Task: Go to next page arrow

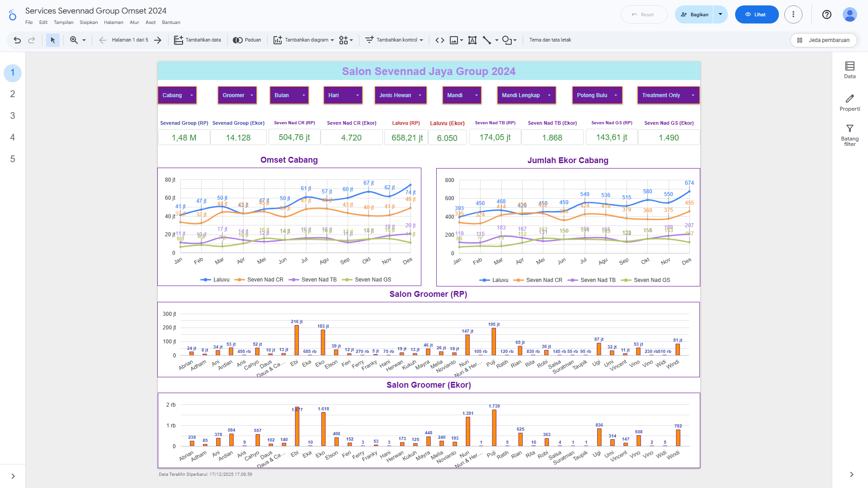Action: [x=158, y=40]
